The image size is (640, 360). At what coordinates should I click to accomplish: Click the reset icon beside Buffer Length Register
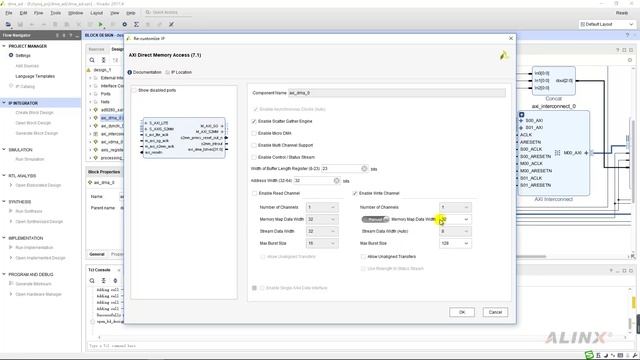[364, 169]
